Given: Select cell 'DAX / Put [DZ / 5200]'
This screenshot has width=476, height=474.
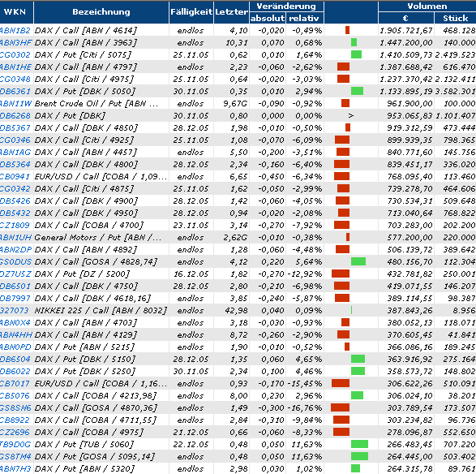Looking at the screenshot, I should click(x=82, y=274).
